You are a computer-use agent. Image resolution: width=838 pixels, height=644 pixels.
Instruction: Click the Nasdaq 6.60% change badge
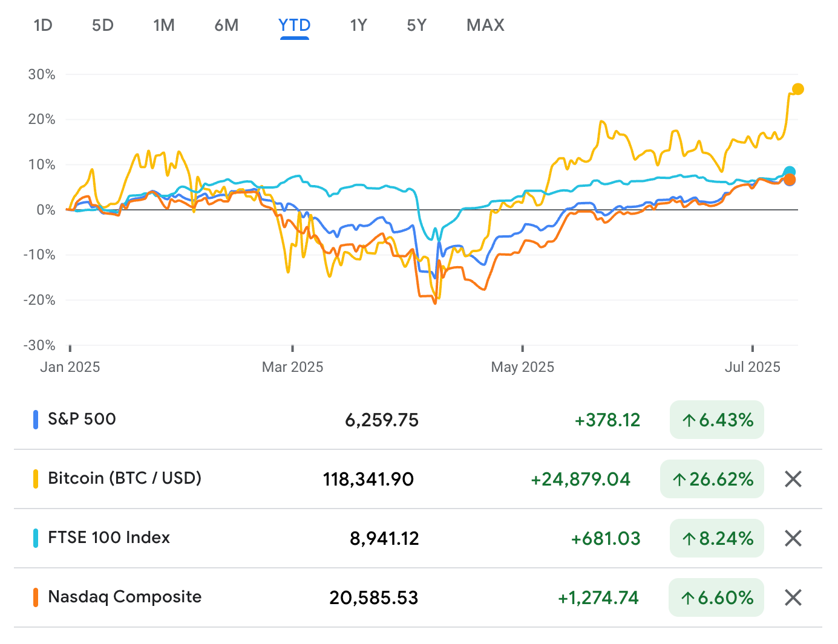pyautogui.click(x=716, y=598)
